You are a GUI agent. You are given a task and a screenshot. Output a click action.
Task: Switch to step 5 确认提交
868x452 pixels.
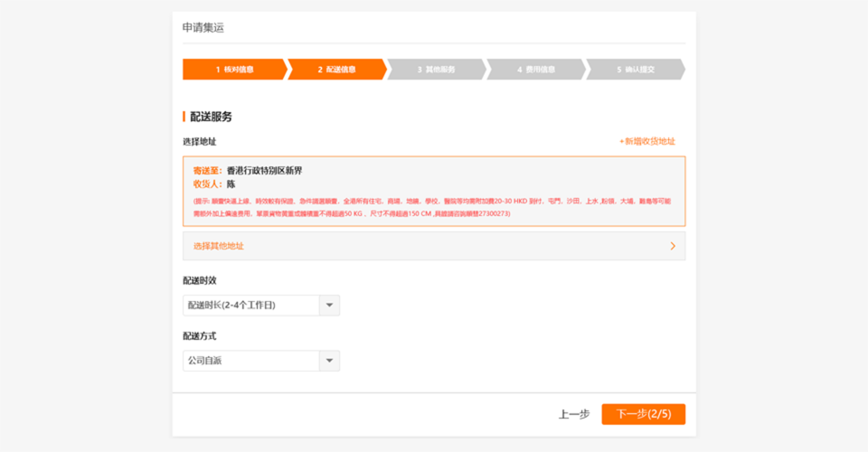(x=635, y=70)
